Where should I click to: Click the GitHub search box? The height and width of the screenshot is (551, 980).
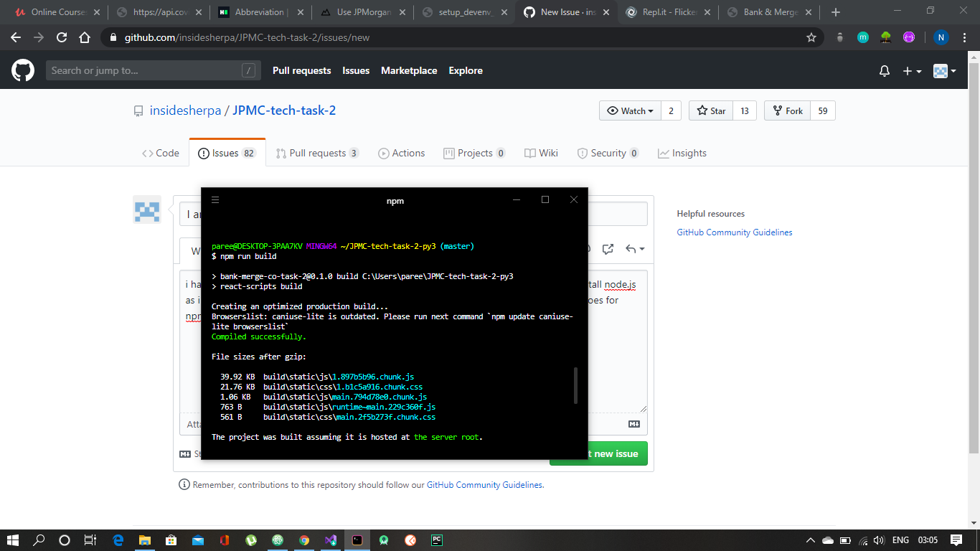[x=153, y=70]
